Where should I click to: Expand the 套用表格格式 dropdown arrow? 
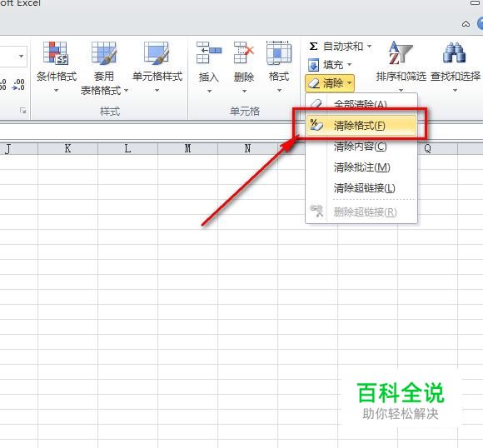point(126,91)
